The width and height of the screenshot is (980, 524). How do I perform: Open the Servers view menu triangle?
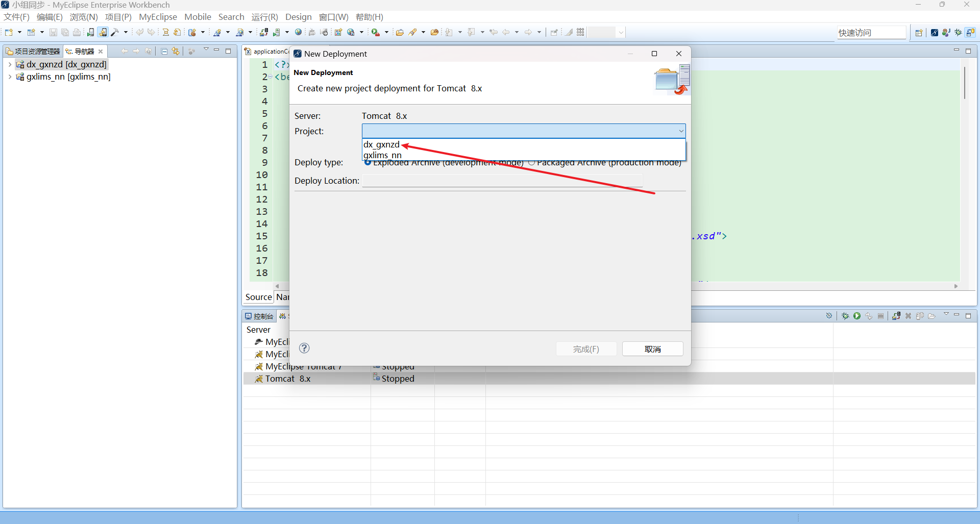[x=946, y=315]
